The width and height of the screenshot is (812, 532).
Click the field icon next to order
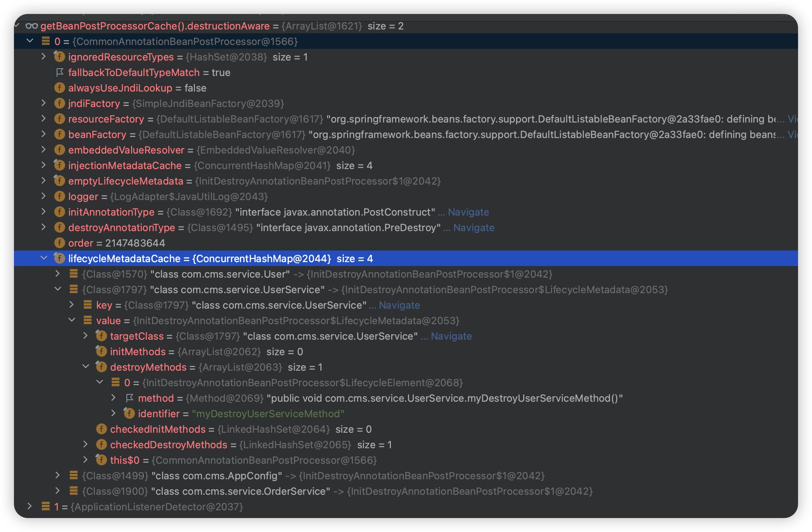click(x=59, y=243)
